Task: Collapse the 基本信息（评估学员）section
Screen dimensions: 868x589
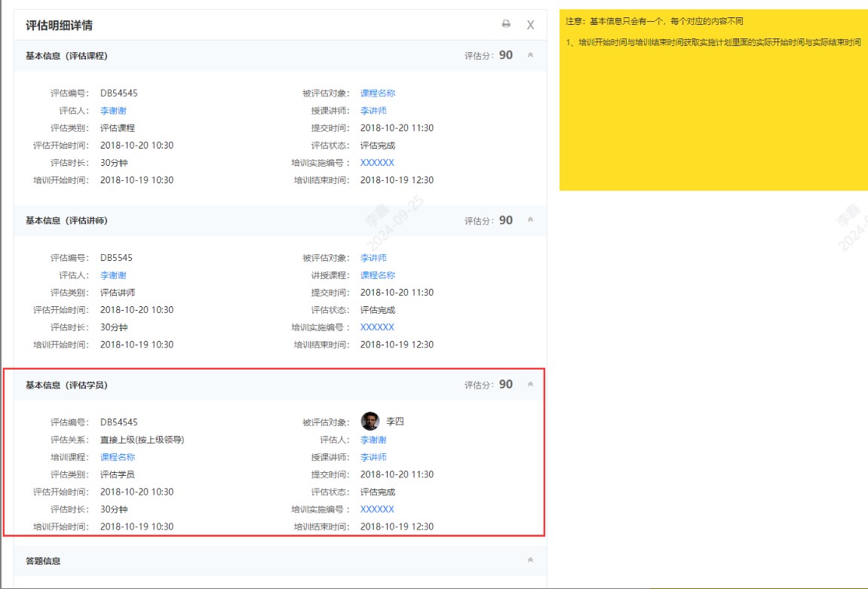Action: 530,384
